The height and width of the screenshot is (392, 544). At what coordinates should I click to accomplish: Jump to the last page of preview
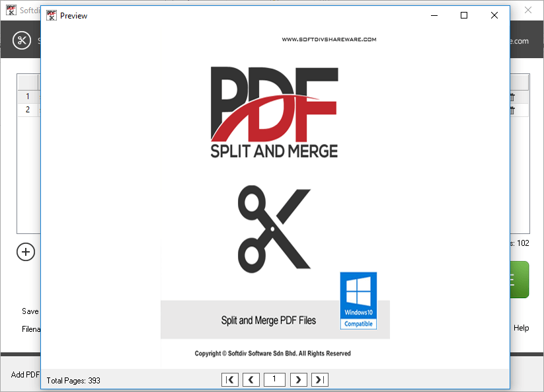320,379
